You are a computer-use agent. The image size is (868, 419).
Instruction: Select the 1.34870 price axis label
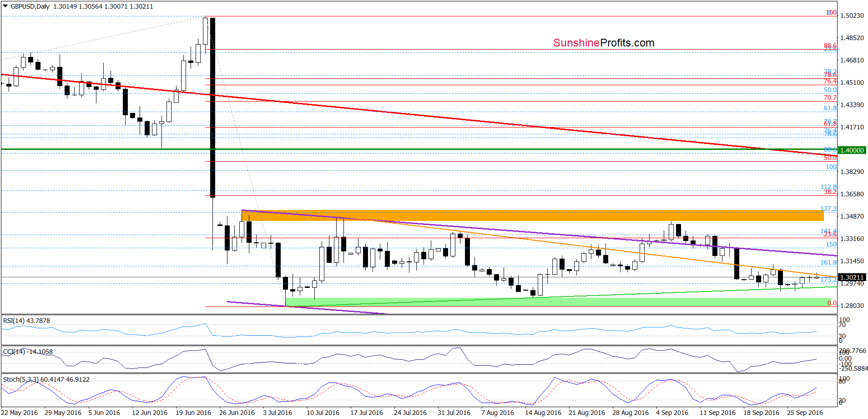852,216
